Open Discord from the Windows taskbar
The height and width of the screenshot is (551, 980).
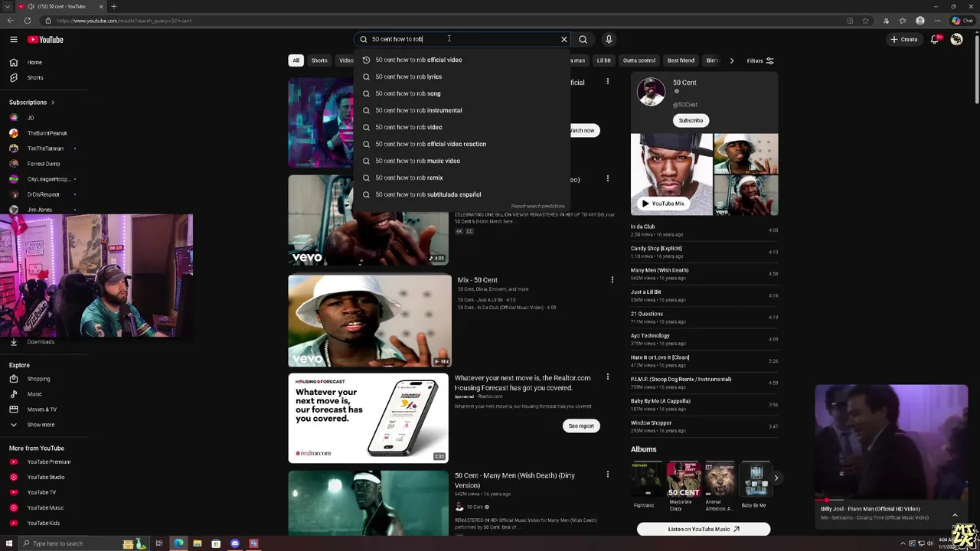[234, 543]
